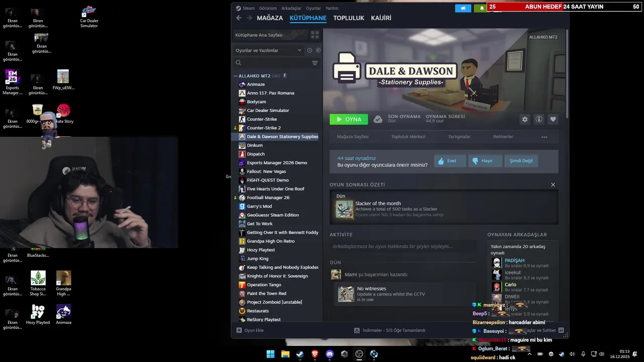
Task: Open game settings gear icon
Action: [x=525, y=119]
